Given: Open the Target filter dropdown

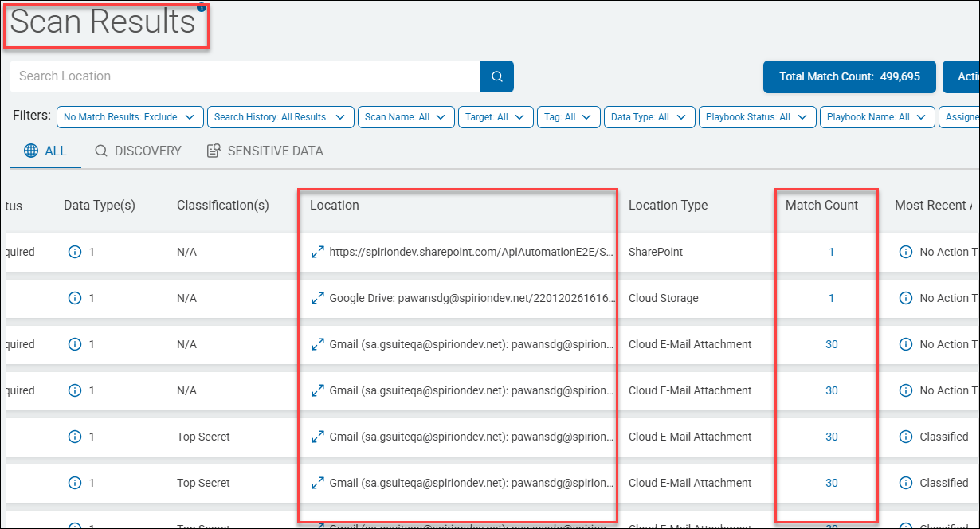Looking at the screenshot, I should tap(495, 117).
